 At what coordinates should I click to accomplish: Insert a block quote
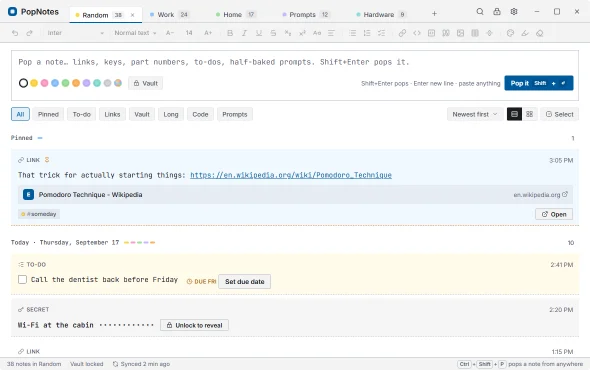[x=446, y=33]
